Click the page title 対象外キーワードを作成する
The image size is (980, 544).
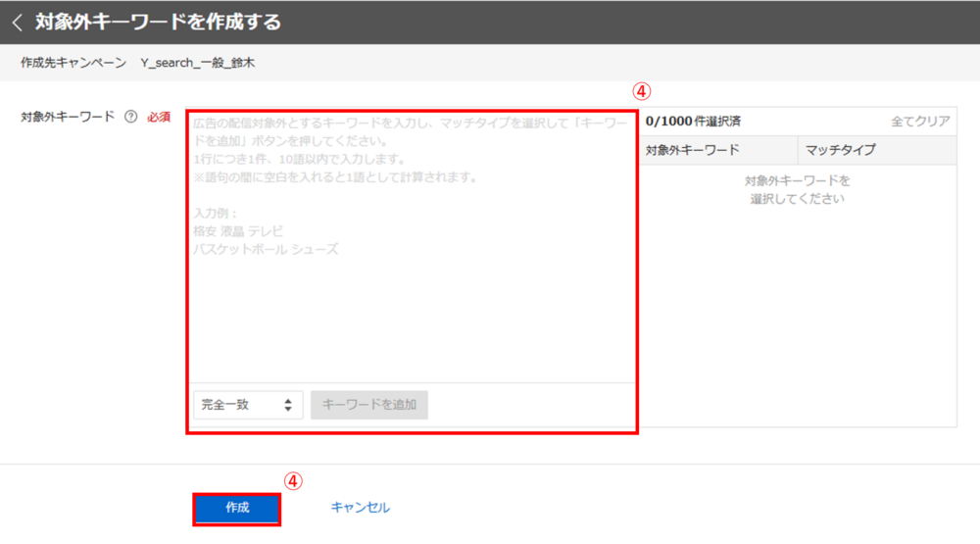(158, 22)
